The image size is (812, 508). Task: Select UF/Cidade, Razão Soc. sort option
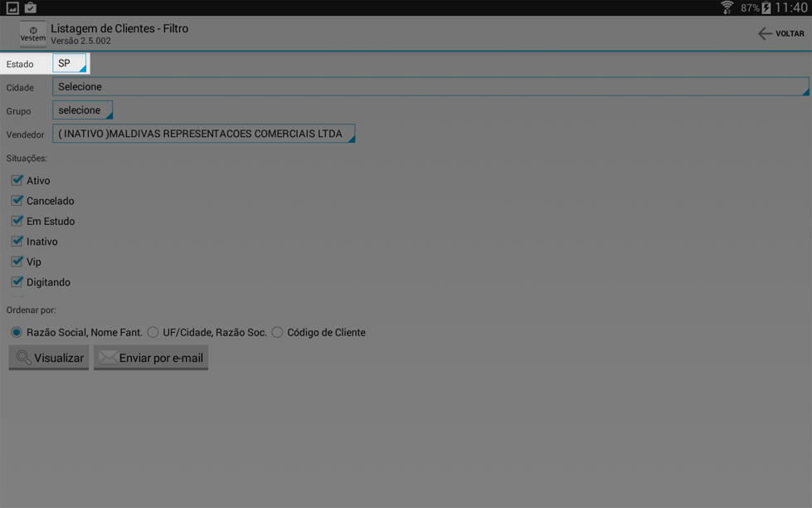click(153, 332)
